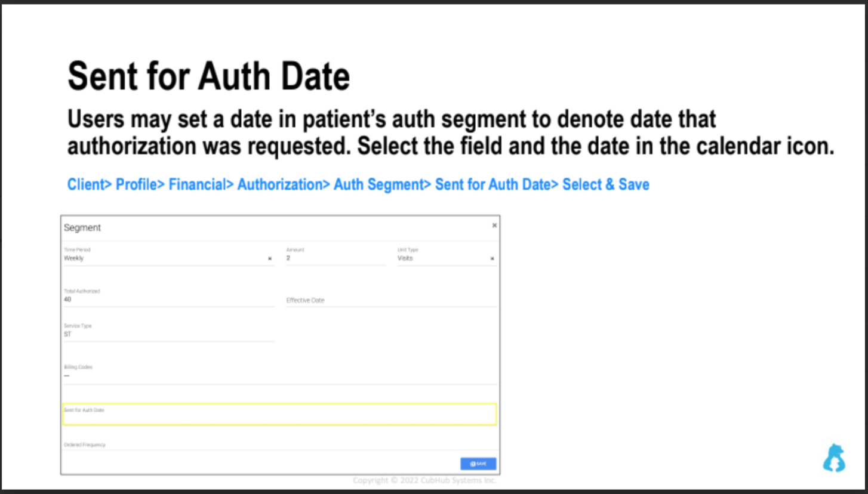This screenshot has width=868, height=494.
Task: Close the Segment dialog with the X
Action: click(x=494, y=226)
